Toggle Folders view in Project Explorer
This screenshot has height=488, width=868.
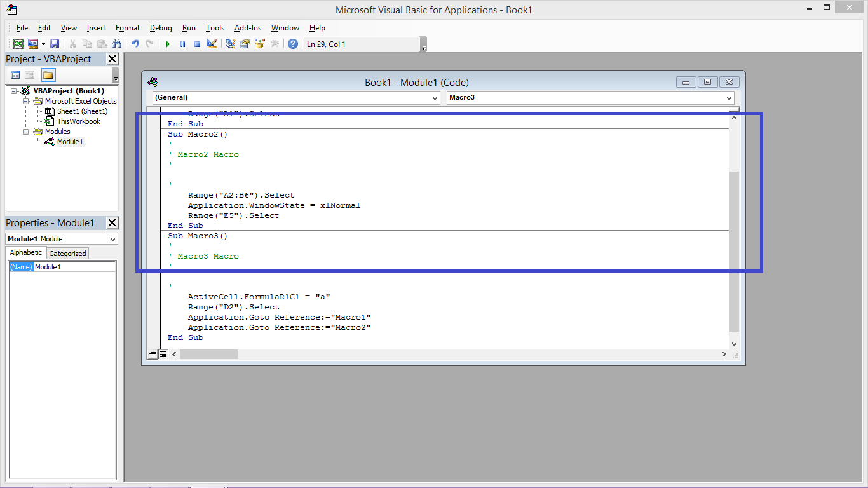point(48,74)
